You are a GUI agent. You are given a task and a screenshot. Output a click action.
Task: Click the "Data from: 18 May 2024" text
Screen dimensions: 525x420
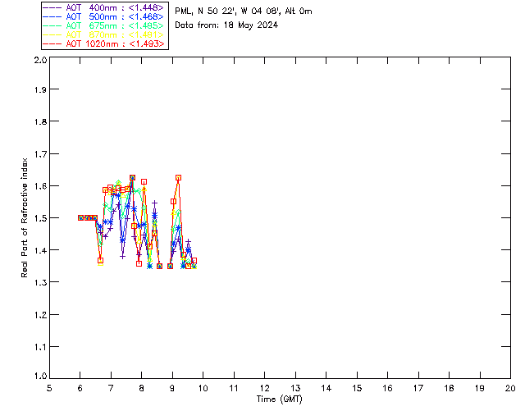[226, 25]
